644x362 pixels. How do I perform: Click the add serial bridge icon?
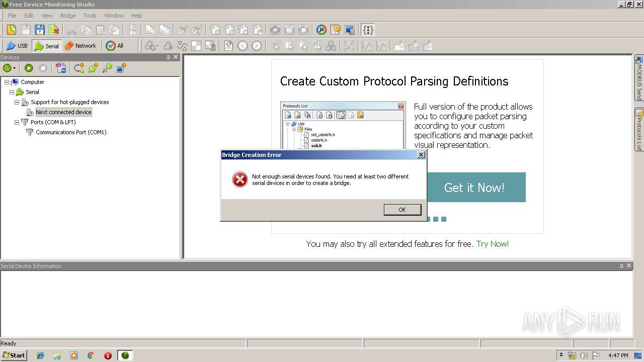(x=79, y=68)
